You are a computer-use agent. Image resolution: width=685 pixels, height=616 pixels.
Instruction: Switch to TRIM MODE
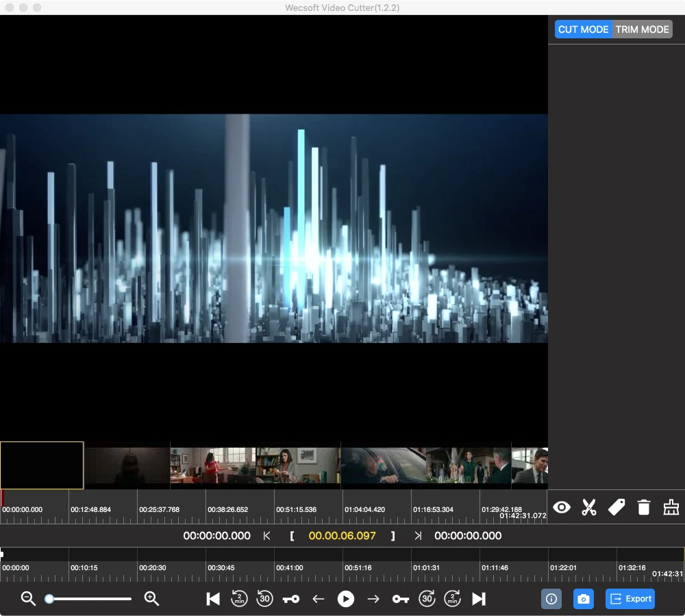point(643,29)
